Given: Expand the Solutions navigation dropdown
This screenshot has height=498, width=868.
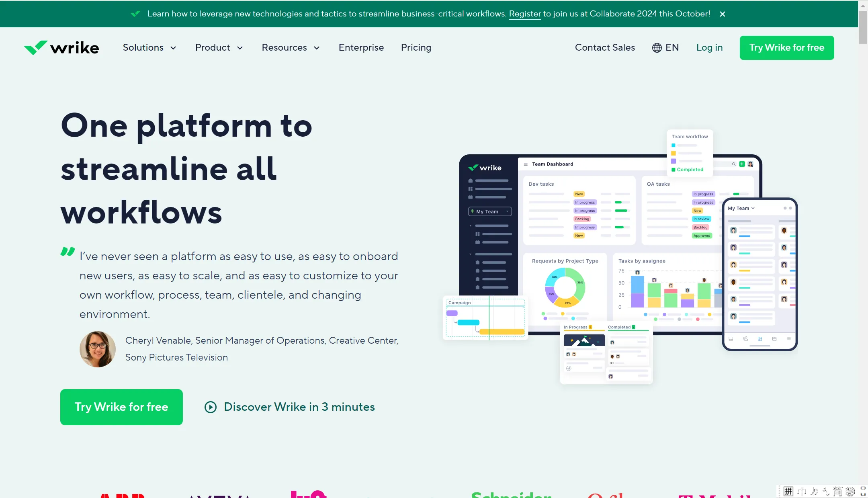Looking at the screenshot, I should click(149, 48).
